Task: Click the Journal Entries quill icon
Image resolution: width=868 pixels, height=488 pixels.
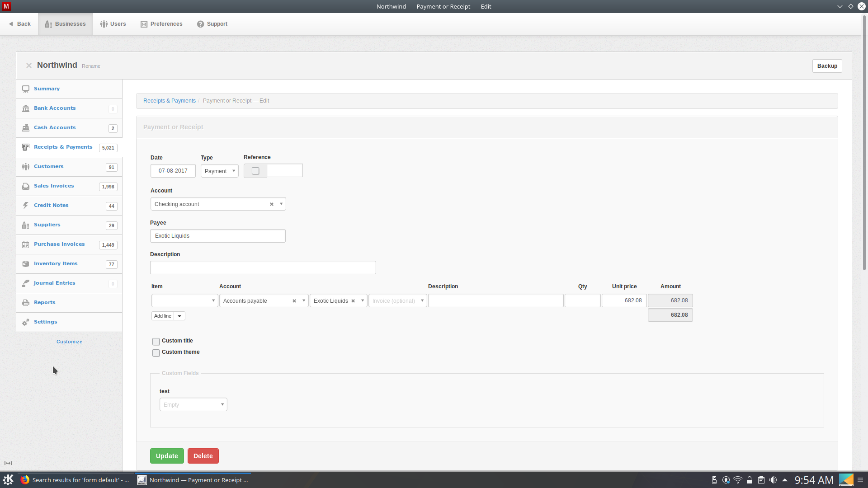Action: 26,283
